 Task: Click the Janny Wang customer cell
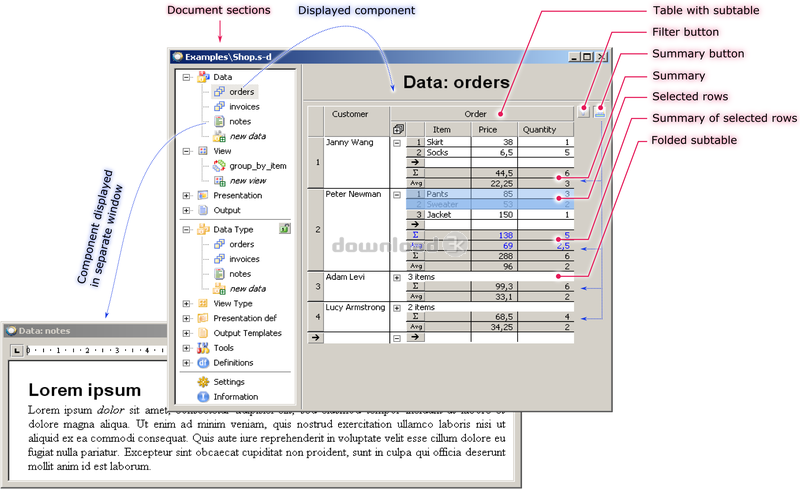(357, 162)
